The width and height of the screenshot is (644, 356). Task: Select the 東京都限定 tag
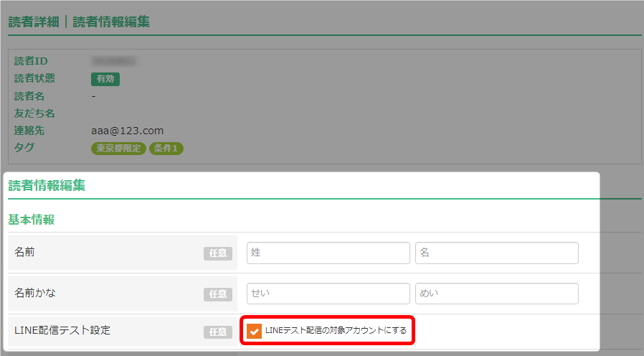119,149
